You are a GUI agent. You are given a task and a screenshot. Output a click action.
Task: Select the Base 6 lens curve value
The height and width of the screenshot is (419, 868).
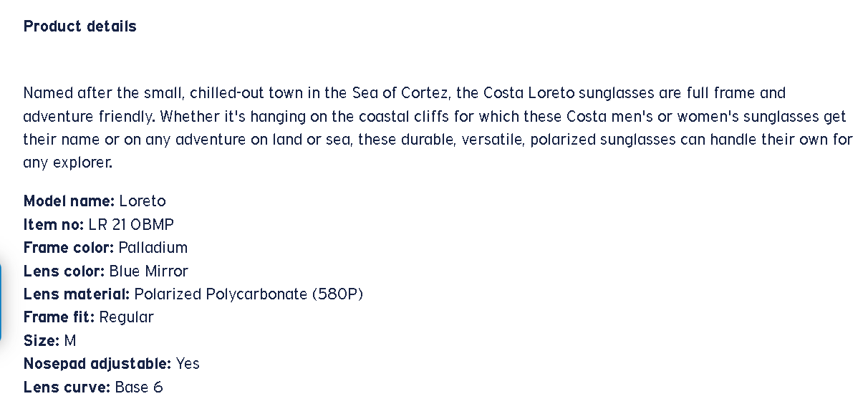click(x=139, y=387)
